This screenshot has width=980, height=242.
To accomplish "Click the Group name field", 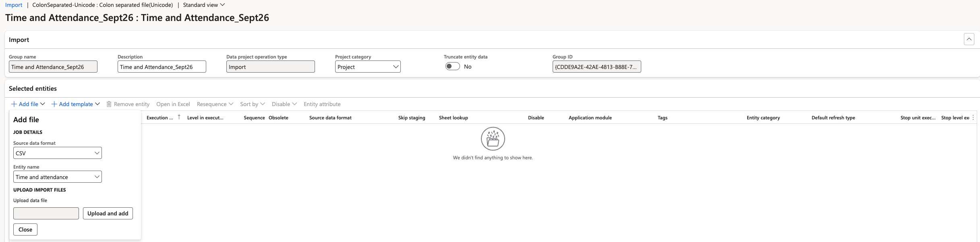I will (x=53, y=67).
